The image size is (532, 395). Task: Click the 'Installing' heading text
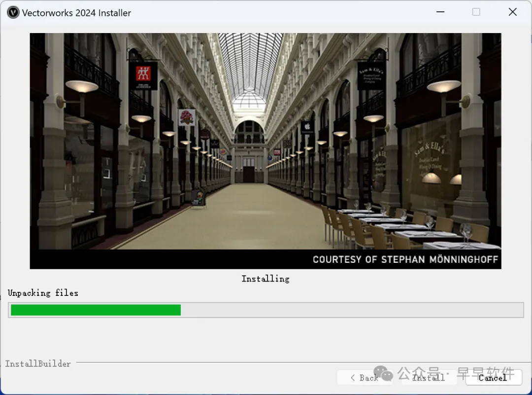[266, 279]
